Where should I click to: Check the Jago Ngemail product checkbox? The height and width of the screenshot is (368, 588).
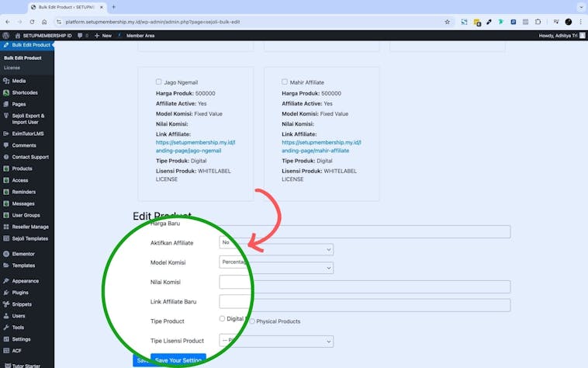[x=159, y=82]
